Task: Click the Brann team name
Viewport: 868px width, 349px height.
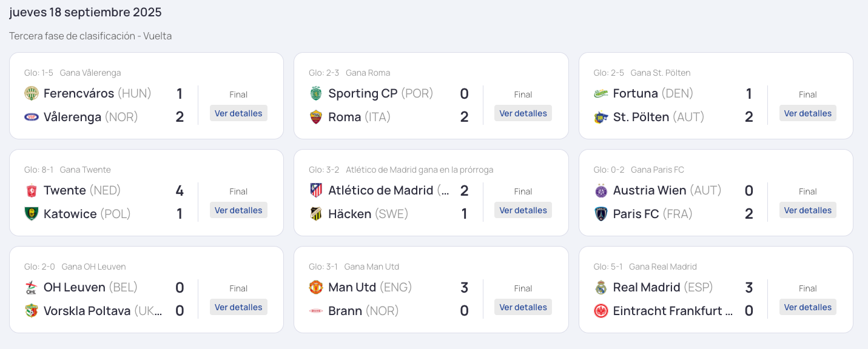Action: [345, 311]
